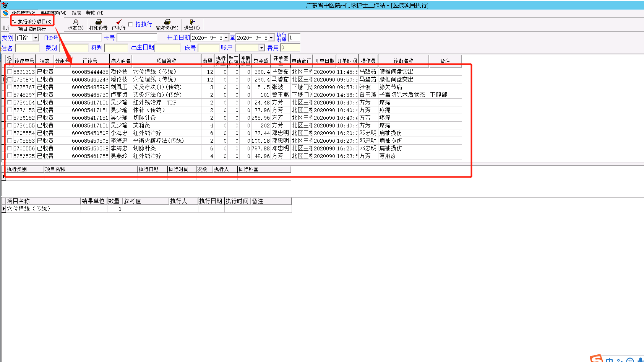
Task: Click the 病人姓名 column header
Action: (121, 61)
